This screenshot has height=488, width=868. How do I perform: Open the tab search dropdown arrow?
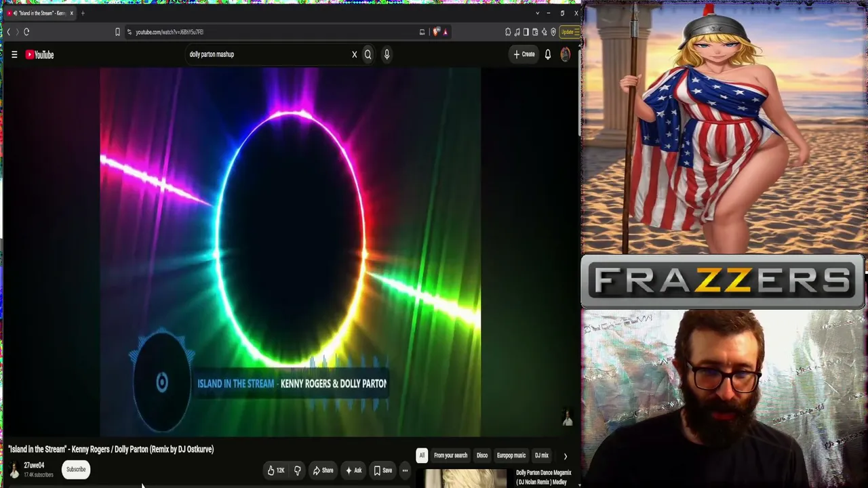click(538, 13)
